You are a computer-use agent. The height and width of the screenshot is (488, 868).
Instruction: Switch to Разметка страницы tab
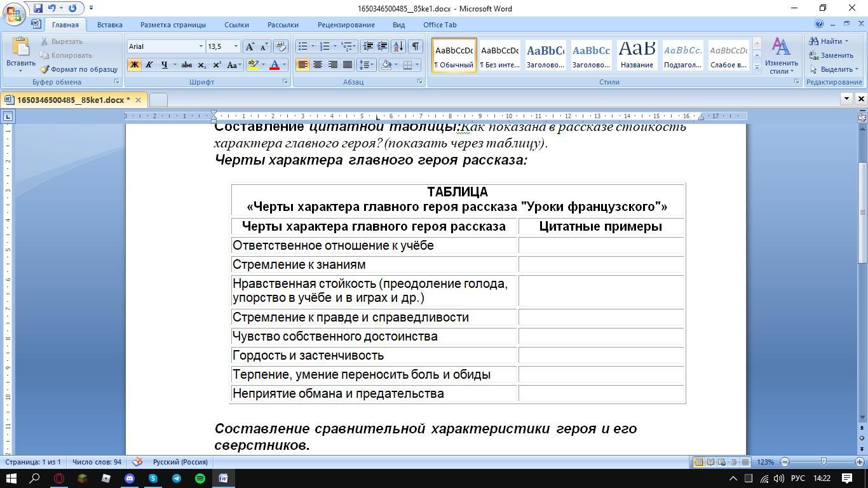point(173,25)
